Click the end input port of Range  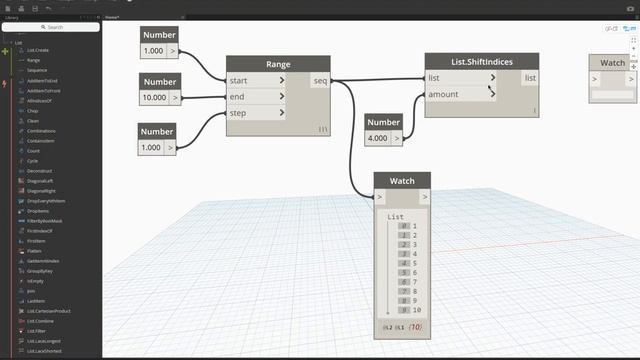pos(256,97)
